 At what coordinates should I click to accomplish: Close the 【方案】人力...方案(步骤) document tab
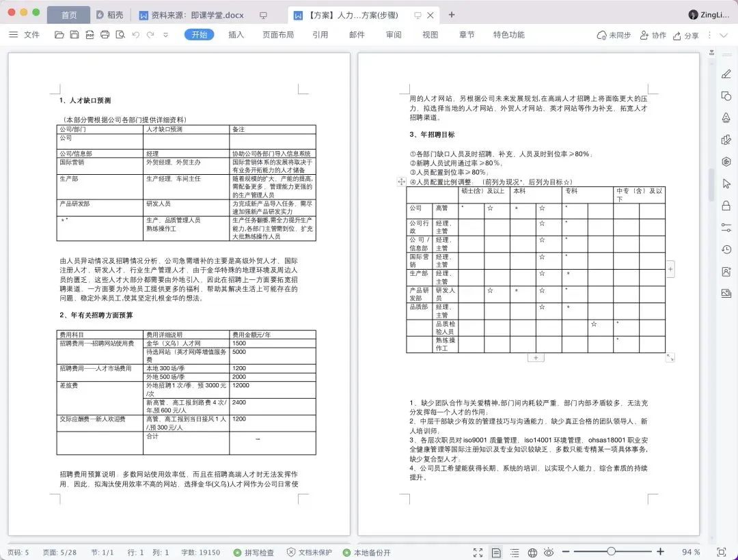coord(430,15)
